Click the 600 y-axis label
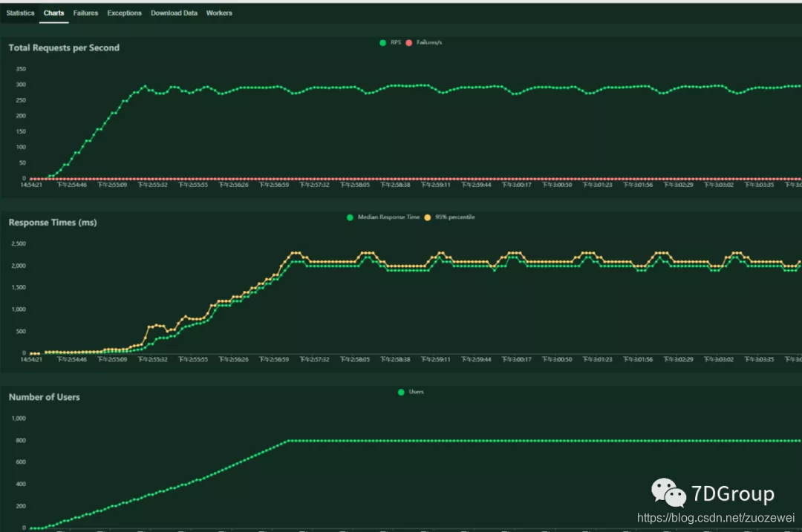 click(21, 462)
